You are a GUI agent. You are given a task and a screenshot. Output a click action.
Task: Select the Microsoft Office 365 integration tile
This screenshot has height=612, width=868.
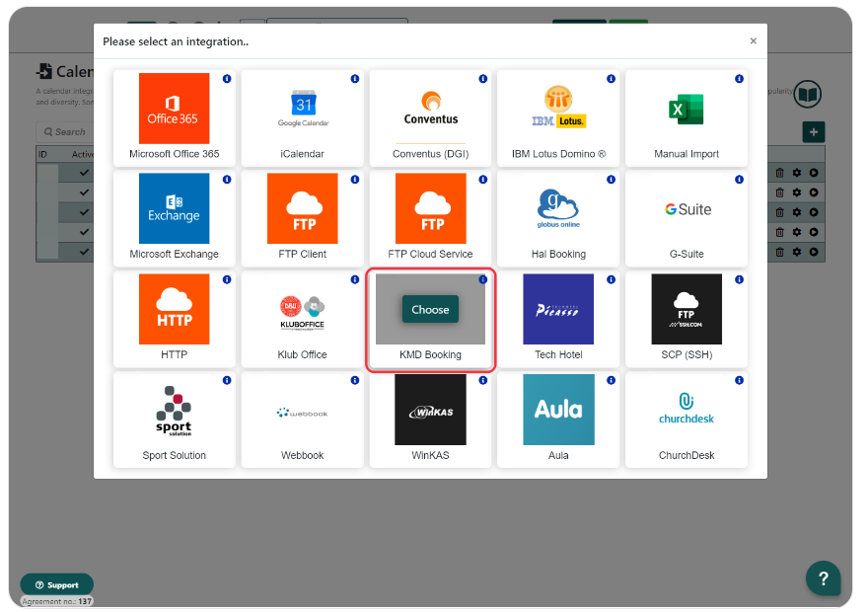(174, 118)
